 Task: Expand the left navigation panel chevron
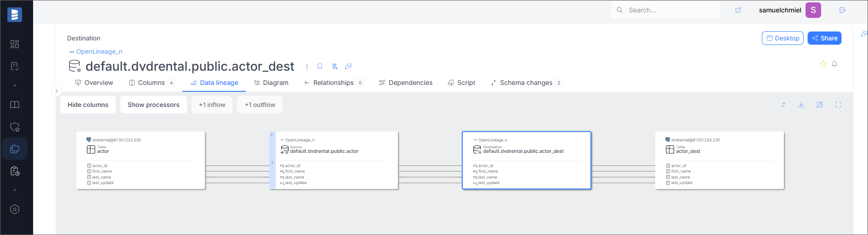click(57, 91)
